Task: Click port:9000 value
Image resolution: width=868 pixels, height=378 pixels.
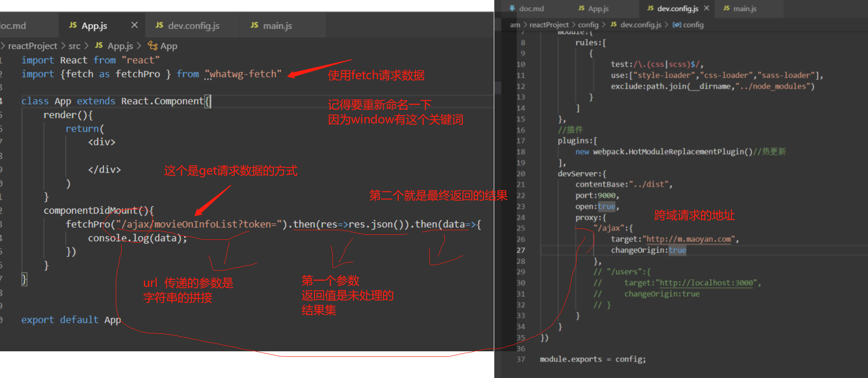Action: point(607,196)
